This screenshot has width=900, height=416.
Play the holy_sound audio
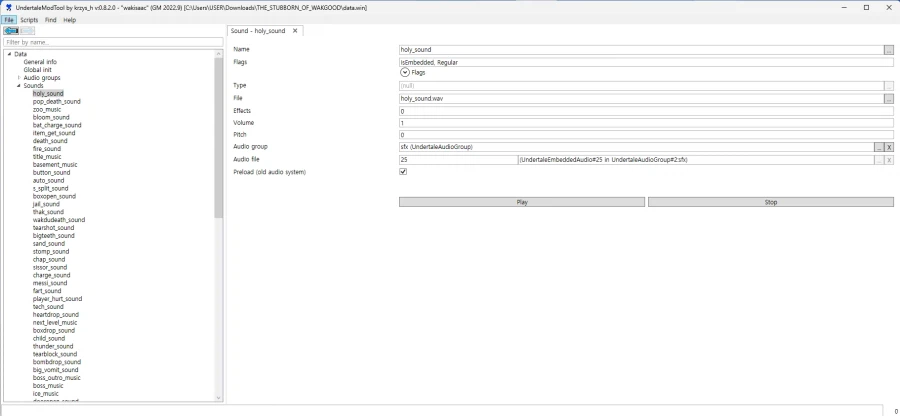(x=522, y=202)
